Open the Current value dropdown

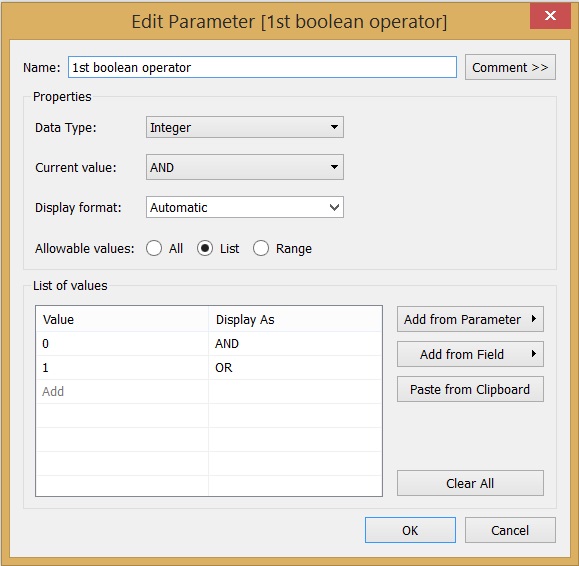tap(245, 167)
